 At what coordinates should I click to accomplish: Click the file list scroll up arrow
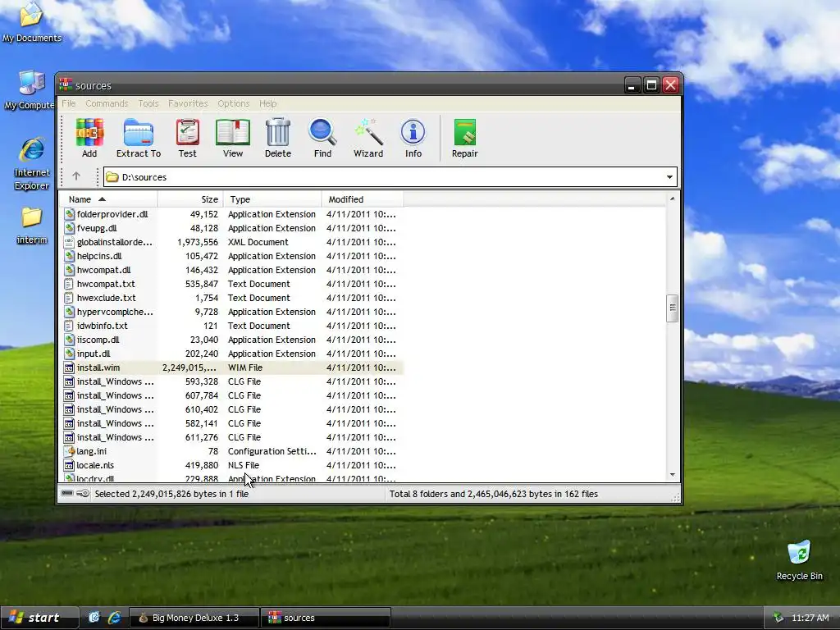(673, 199)
